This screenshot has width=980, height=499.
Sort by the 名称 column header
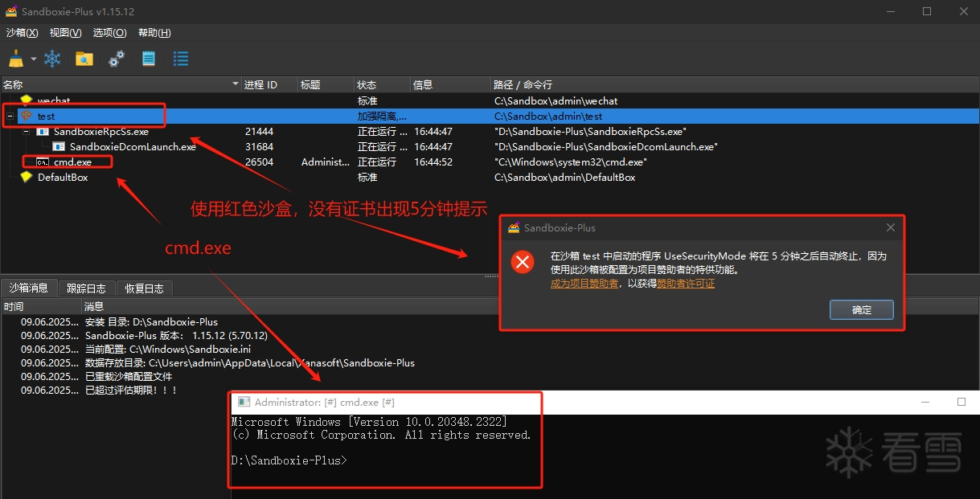pyautogui.click(x=121, y=84)
